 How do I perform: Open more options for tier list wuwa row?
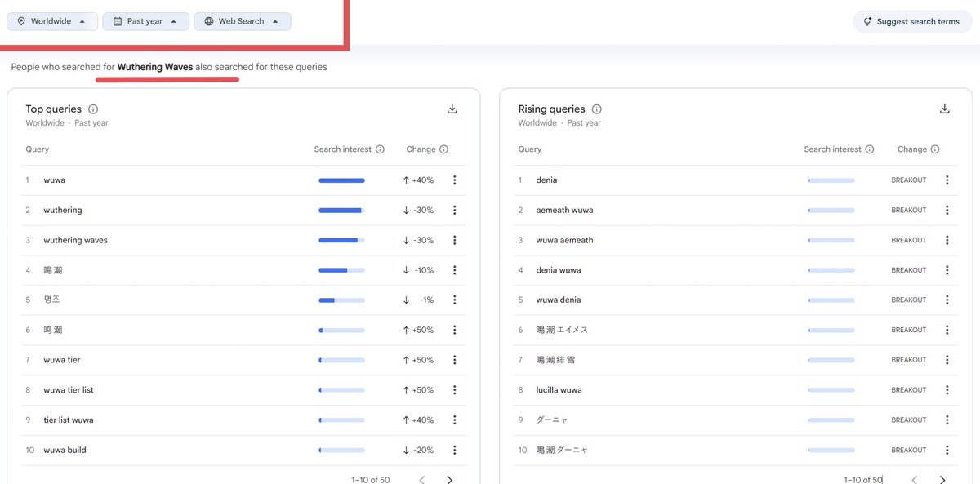tap(455, 420)
